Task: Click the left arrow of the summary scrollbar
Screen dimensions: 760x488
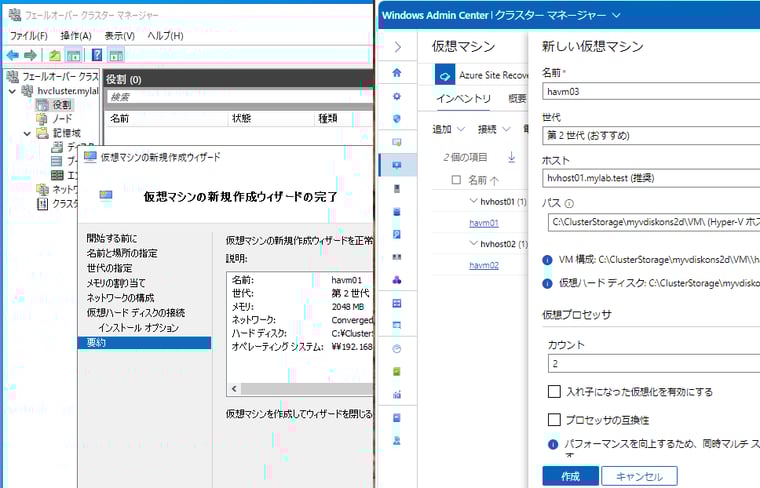Action: 235,389
